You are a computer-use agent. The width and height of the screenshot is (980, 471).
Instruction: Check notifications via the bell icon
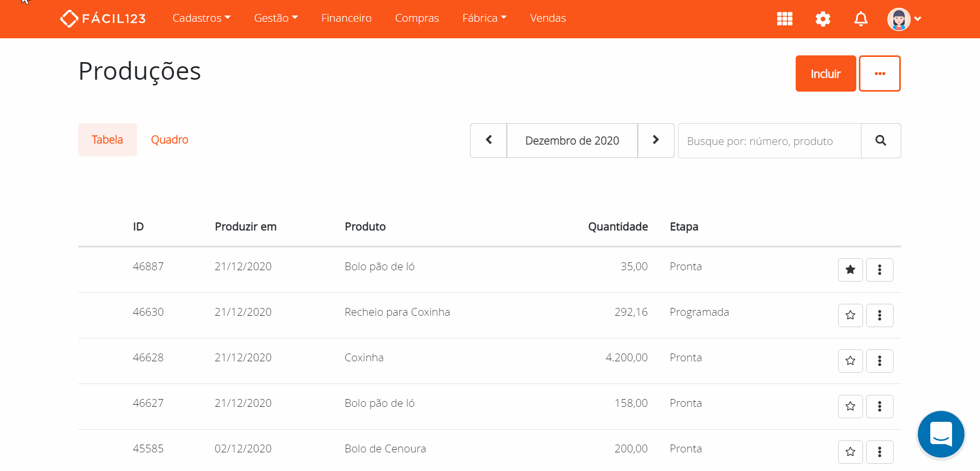(861, 19)
